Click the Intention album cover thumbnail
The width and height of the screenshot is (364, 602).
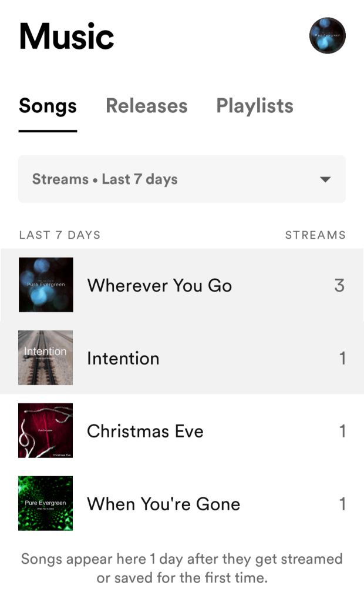click(x=46, y=358)
